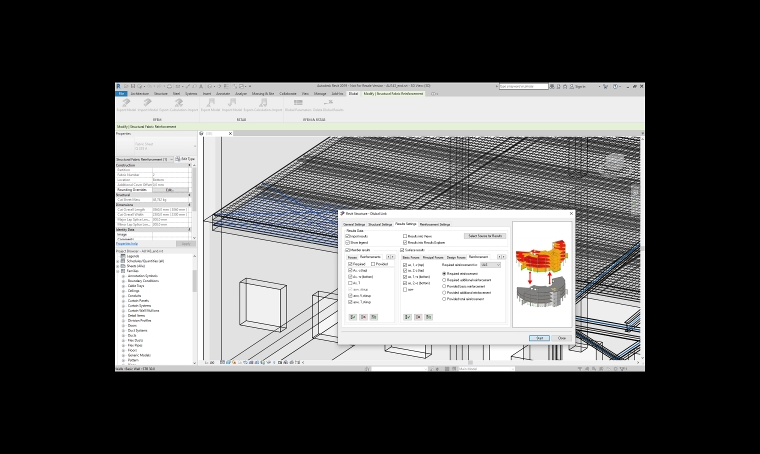
Task: Expand the Doors family node
Action: (x=124, y=326)
